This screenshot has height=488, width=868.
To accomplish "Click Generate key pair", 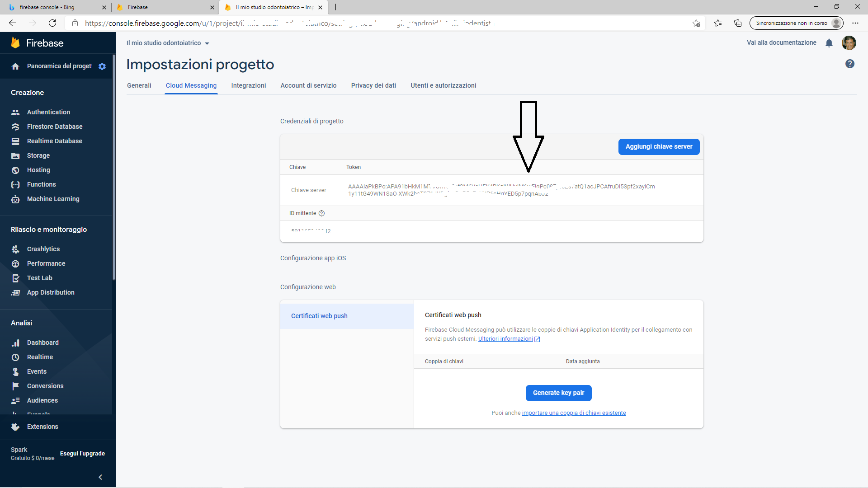I will point(558,393).
